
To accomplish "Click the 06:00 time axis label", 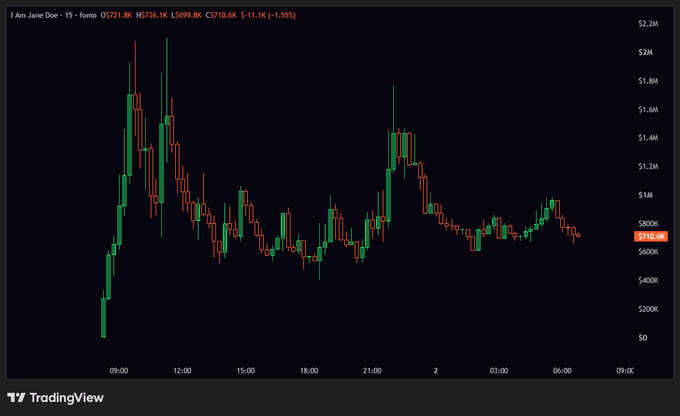I will point(562,370).
